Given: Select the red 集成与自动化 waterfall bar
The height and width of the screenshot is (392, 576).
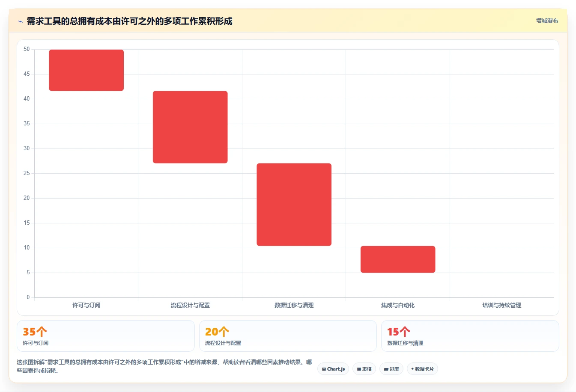Looking at the screenshot, I should coord(398,259).
